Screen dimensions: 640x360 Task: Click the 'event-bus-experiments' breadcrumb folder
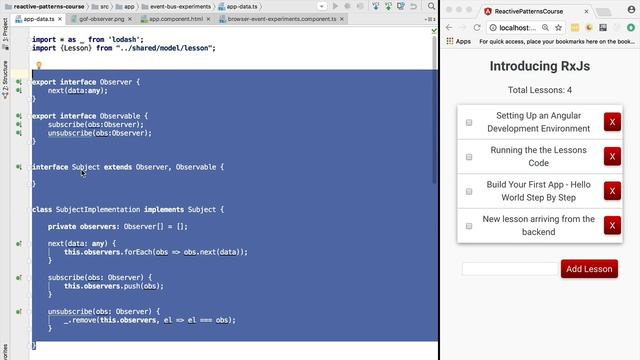click(176, 6)
